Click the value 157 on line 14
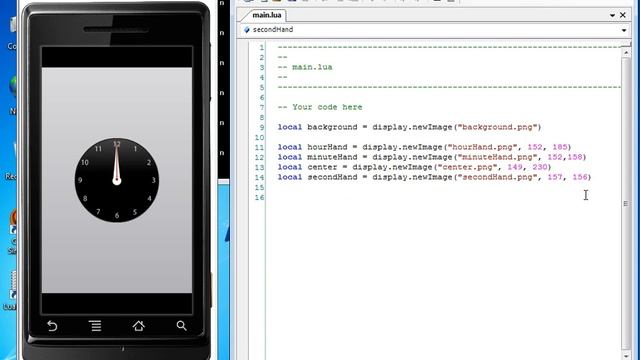 tap(555, 177)
